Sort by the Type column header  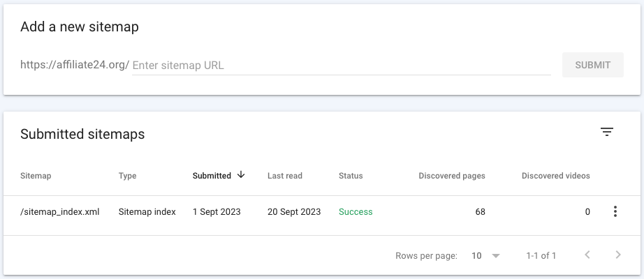tap(127, 176)
